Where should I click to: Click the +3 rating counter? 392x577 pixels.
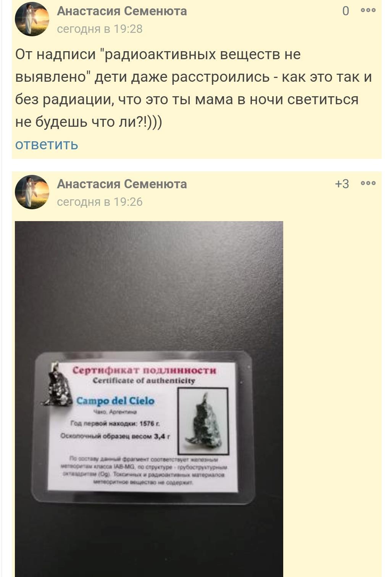(x=342, y=184)
